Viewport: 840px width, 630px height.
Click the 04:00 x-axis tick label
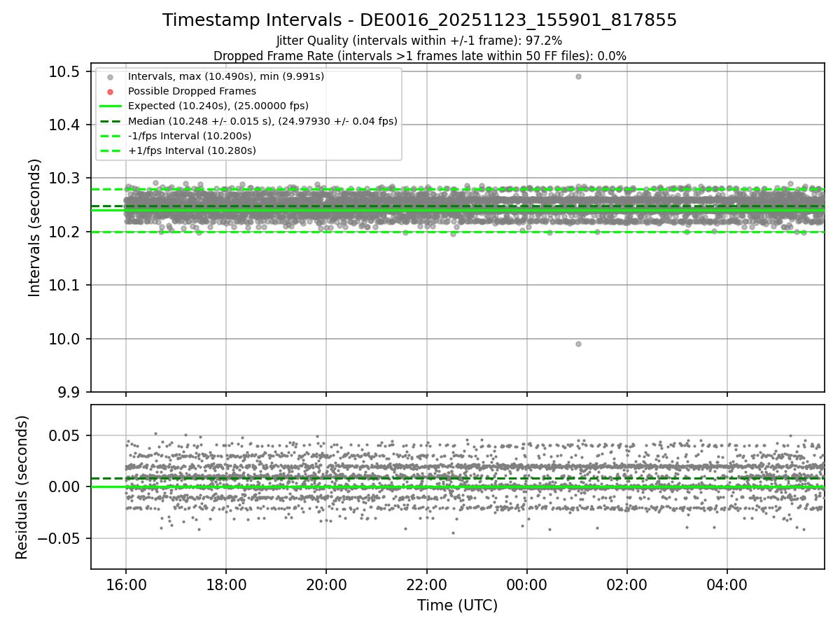click(x=727, y=584)
